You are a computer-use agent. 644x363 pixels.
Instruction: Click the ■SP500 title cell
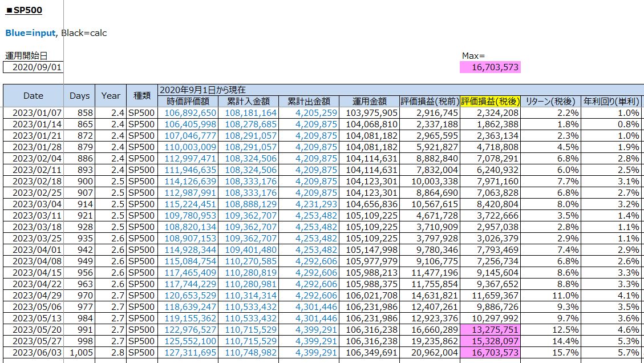pyautogui.click(x=24, y=10)
